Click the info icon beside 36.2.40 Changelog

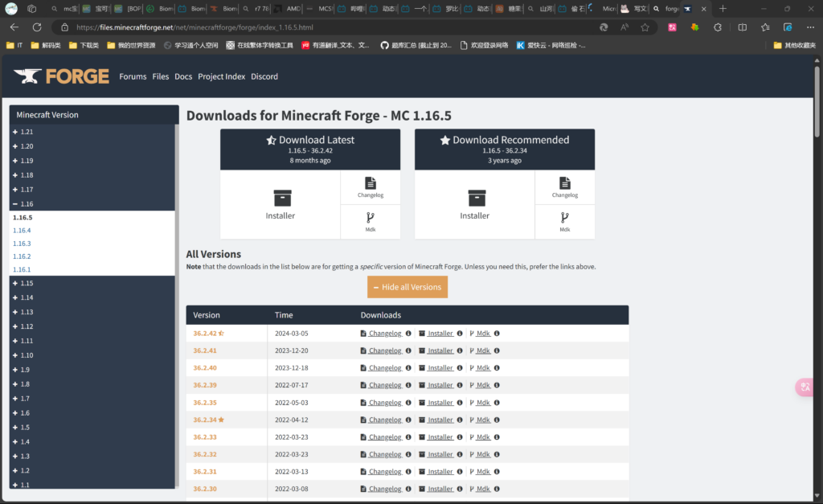[408, 368]
